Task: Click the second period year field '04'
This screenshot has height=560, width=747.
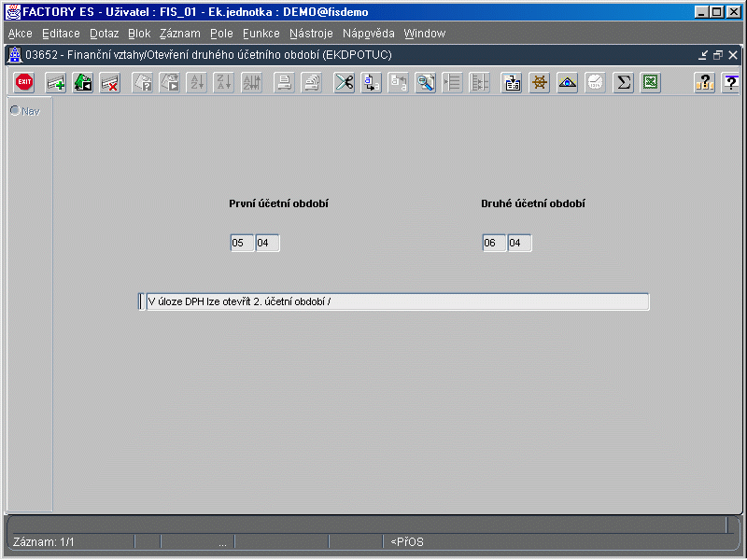Action: (519, 243)
